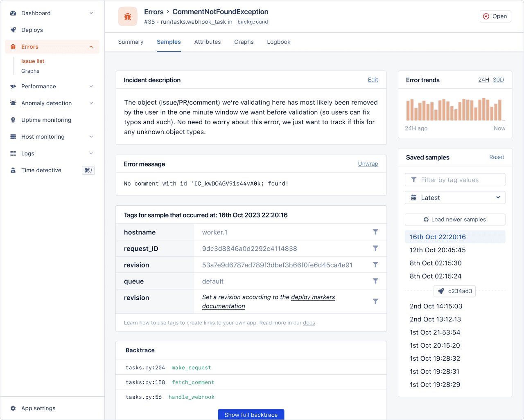
Task: Click the Errors bug icon in sidebar
Action: point(13,47)
